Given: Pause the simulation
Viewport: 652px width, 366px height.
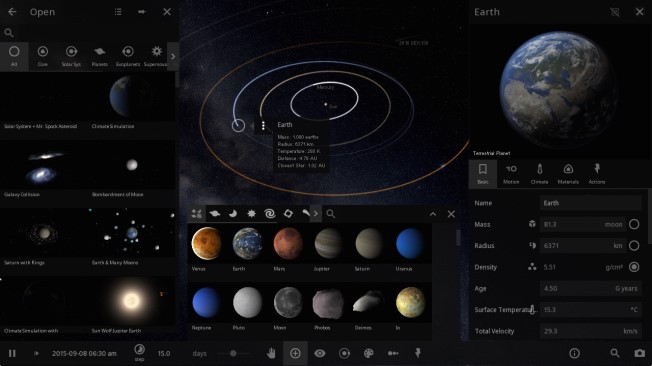Looking at the screenshot, I should click(12, 353).
